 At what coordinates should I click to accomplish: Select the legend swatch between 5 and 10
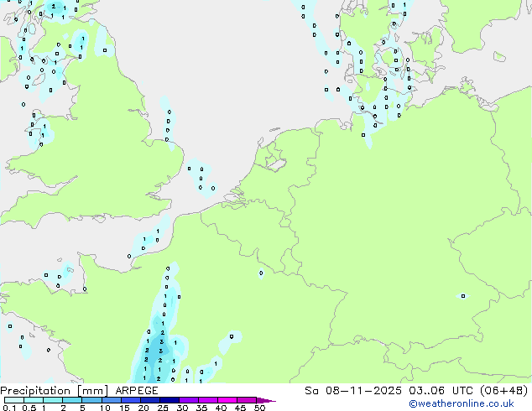[91, 400]
